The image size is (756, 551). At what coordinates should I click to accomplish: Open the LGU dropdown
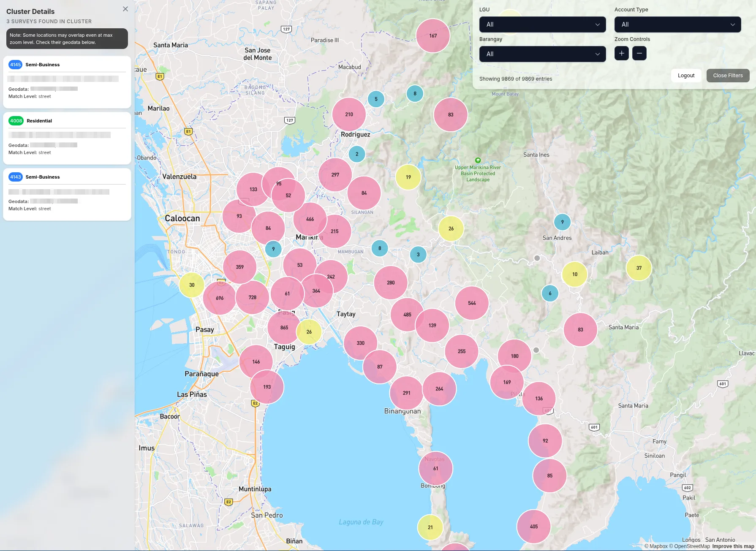[x=542, y=24]
